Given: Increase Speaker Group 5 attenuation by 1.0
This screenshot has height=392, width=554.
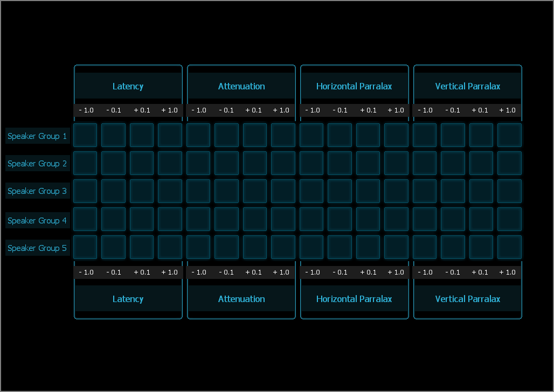Looking at the screenshot, I should pos(283,247).
